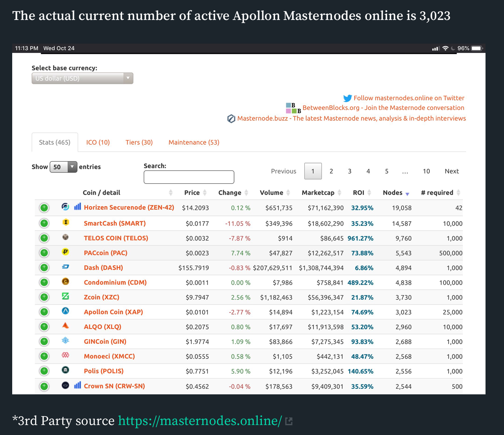This screenshot has height=435, width=504.
Task: Expand details for TELOS COIN row
Action: click(x=44, y=238)
